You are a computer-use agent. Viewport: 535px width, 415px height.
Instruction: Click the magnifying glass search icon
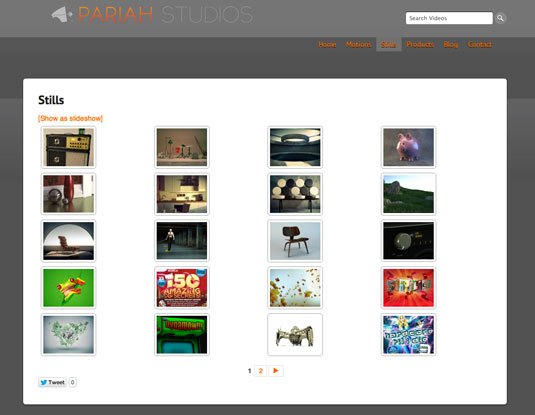click(x=500, y=18)
